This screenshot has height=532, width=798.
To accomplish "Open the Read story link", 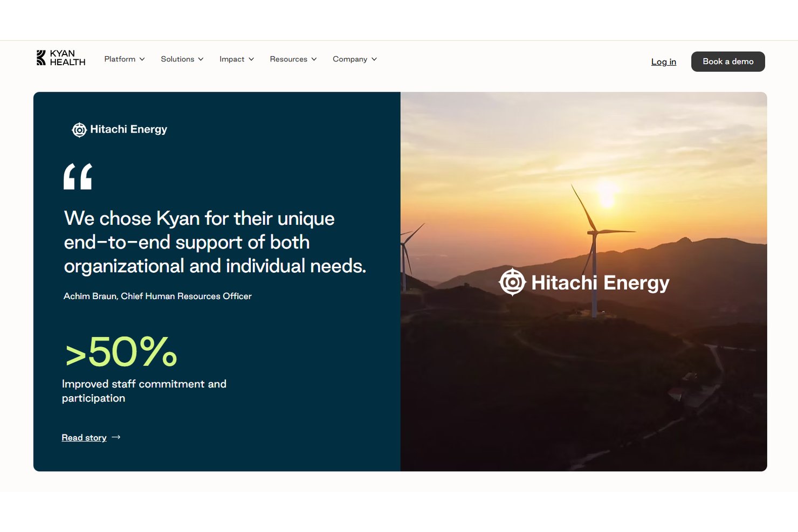I will pyautogui.click(x=84, y=438).
